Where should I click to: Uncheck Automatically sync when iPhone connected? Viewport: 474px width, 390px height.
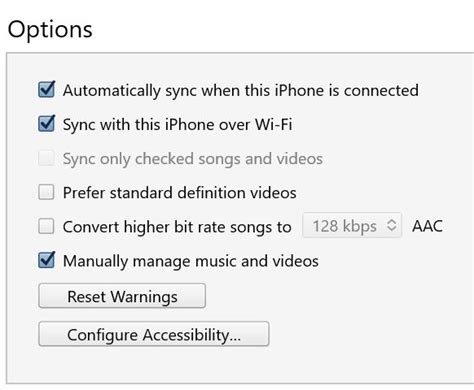[x=46, y=90]
